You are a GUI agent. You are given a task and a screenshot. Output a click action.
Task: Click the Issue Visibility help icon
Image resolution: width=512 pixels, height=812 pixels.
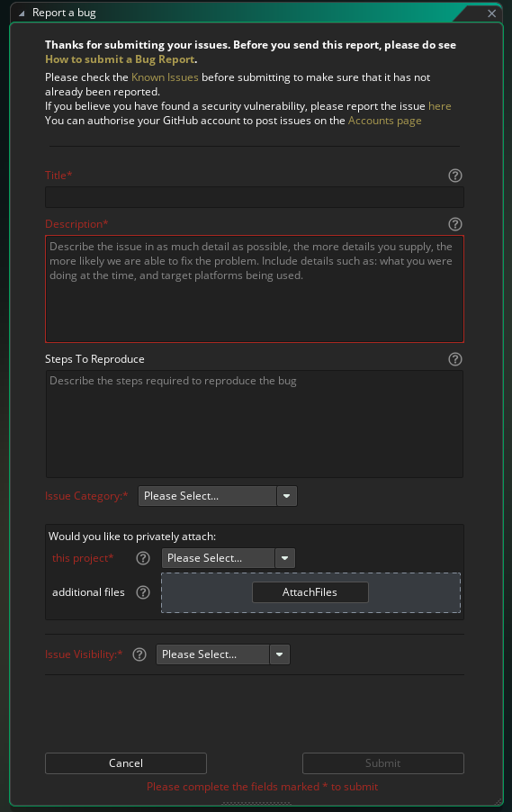click(139, 654)
